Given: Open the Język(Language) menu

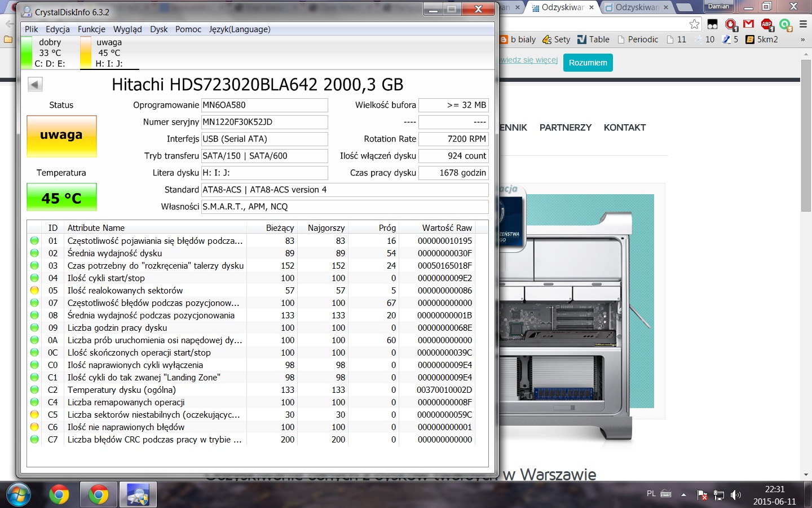Looking at the screenshot, I should click(x=240, y=29).
